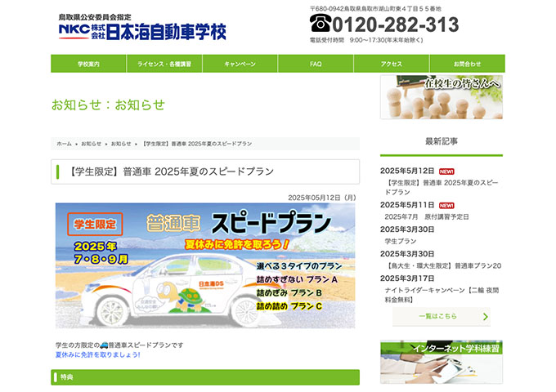Open the 在校生の皆さんへ sidebar banner

coord(442,97)
